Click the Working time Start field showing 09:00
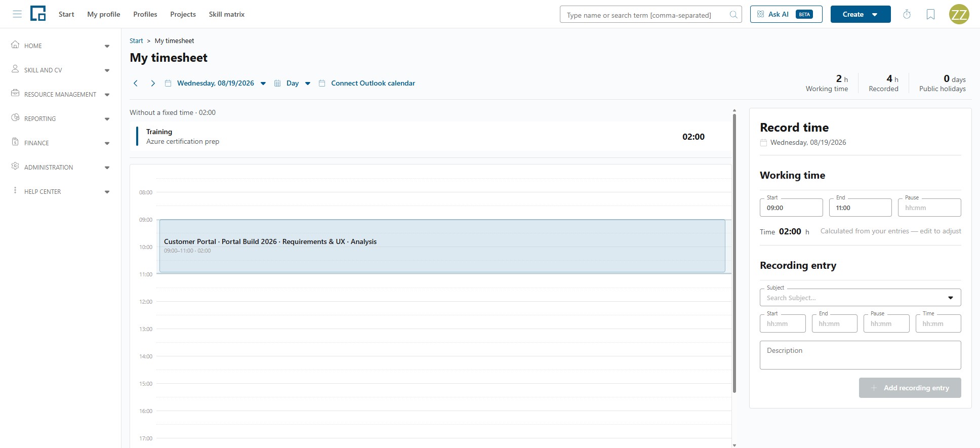The width and height of the screenshot is (980, 448). point(791,208)
